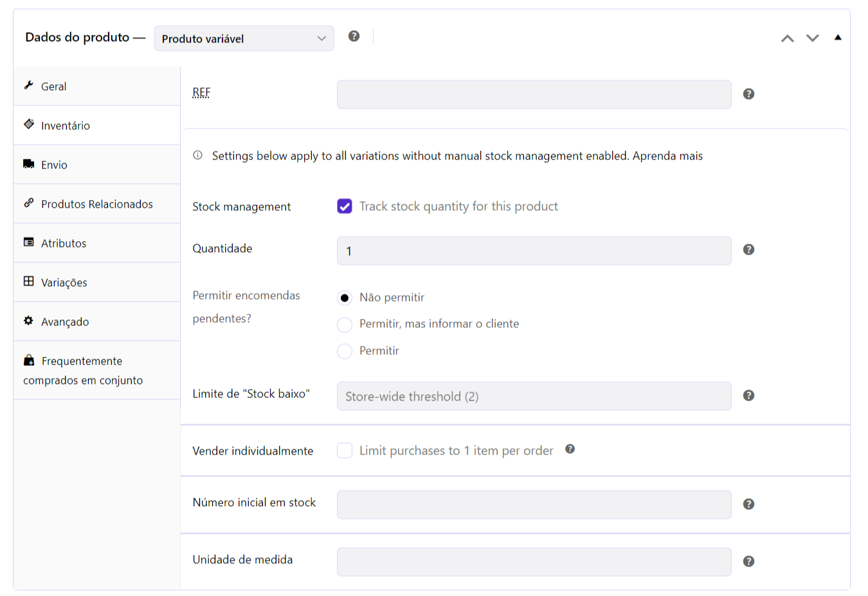Click the link icon beside Produtos Relacionados

[29, 203]
